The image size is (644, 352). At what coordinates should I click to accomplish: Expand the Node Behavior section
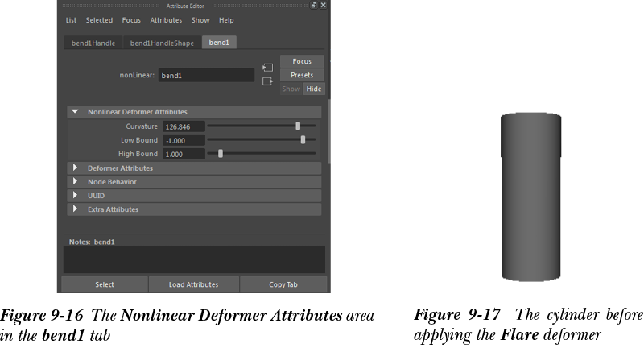point(75,181)
